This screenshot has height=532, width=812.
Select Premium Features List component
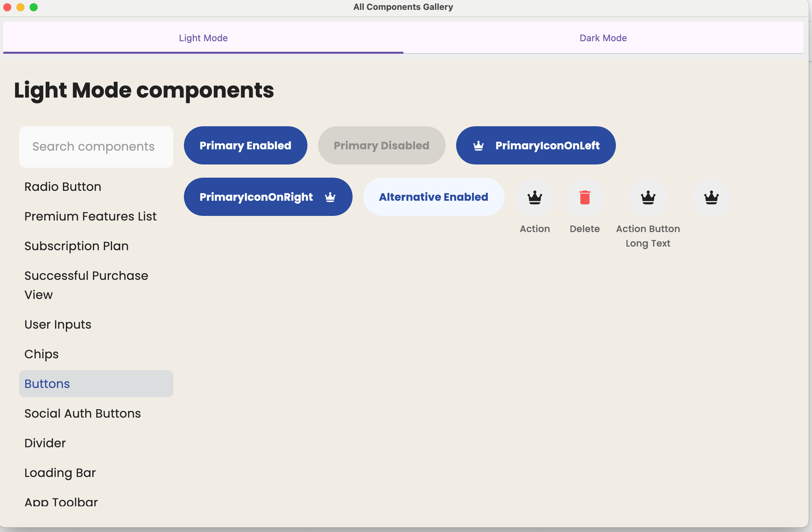(96, 216)
